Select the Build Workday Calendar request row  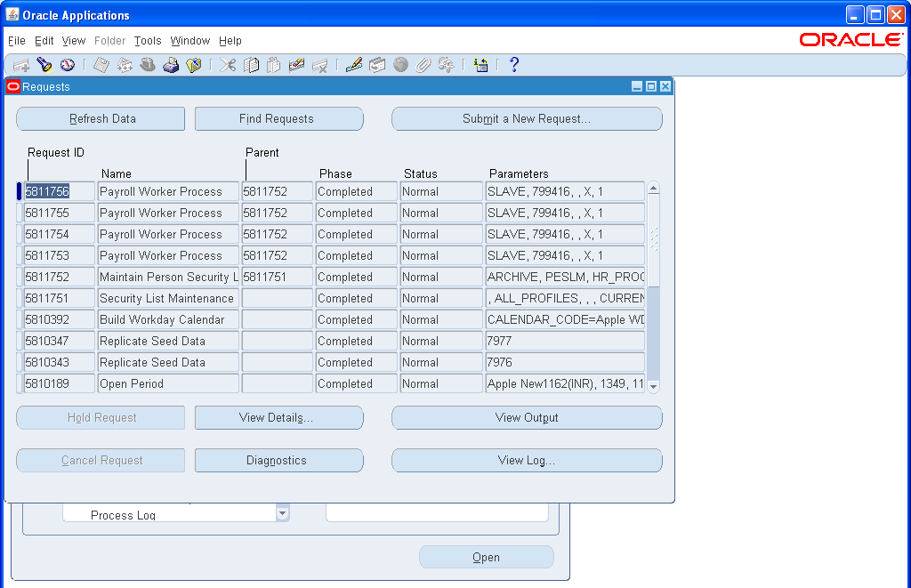[x=167, y=319]
